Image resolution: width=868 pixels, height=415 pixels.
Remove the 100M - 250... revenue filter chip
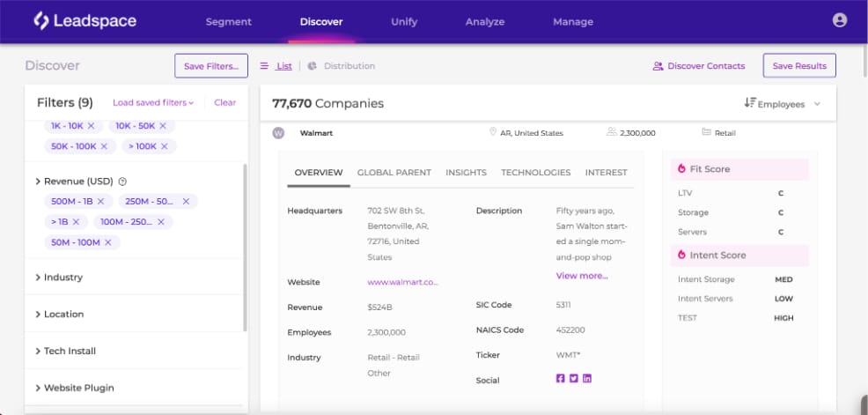(x=161, y=222)
